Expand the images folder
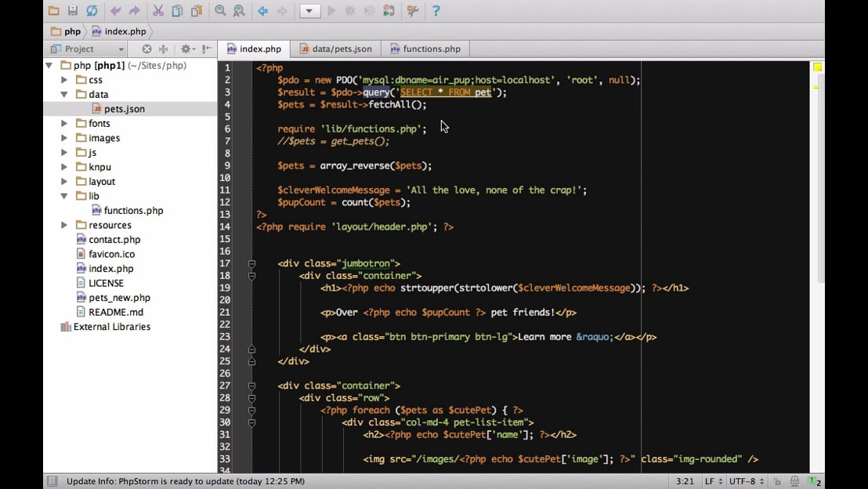 pyautogui.click(x=64, y=138)
